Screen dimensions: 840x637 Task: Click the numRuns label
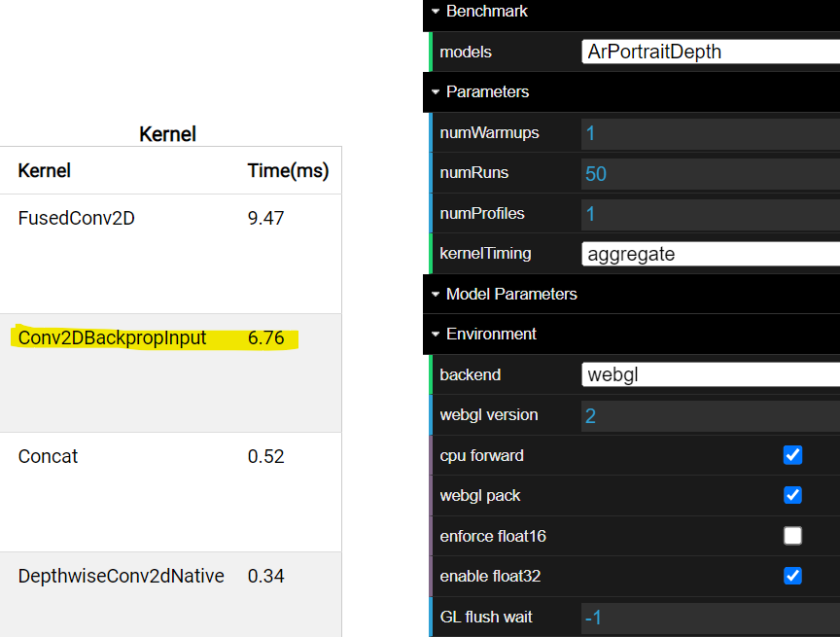pyautogui.click(x=474, y=172)
